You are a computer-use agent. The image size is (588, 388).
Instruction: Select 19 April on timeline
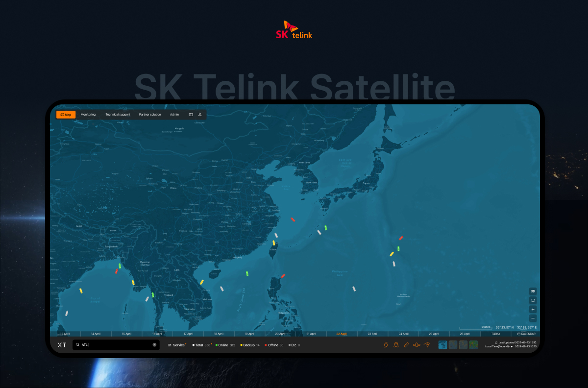tap(249, 334)
